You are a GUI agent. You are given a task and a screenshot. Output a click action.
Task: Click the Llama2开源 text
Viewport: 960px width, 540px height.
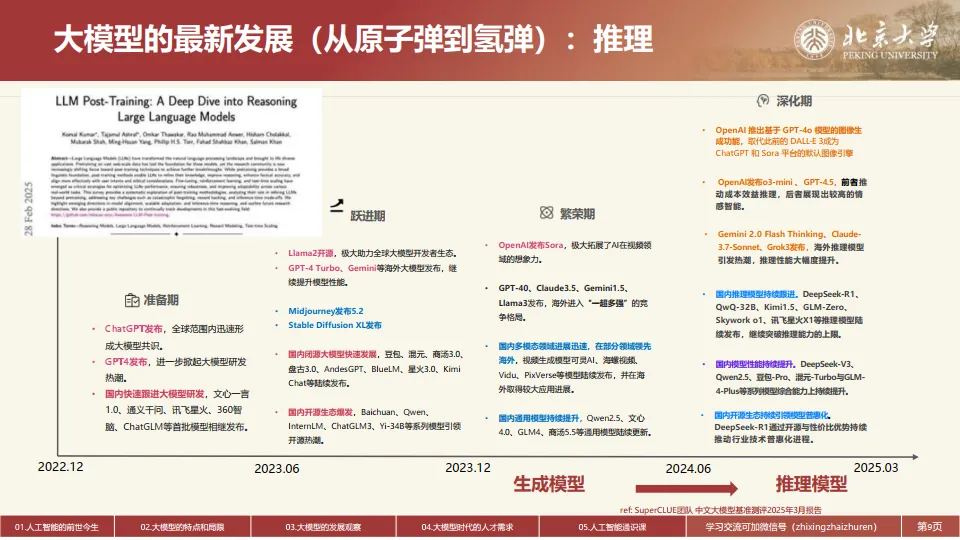pyautogui.click(x=311, y=253)
